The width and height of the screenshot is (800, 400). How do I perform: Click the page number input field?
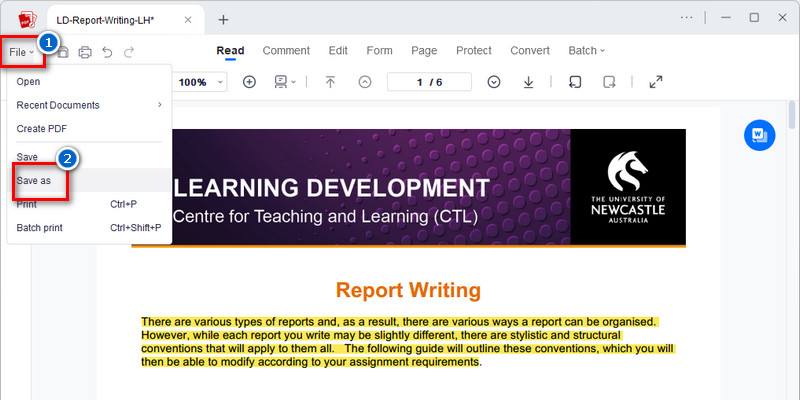point(429,82)
